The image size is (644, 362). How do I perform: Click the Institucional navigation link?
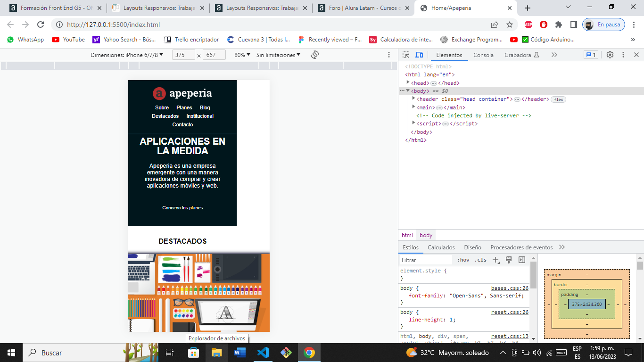200,116
